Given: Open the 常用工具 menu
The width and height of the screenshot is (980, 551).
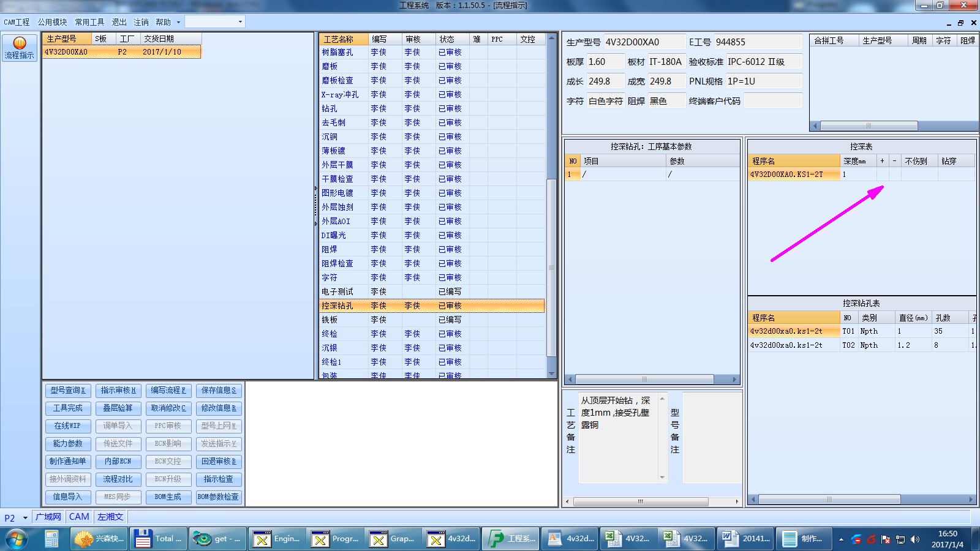Looking at the screenshot, I should point(89,22).
